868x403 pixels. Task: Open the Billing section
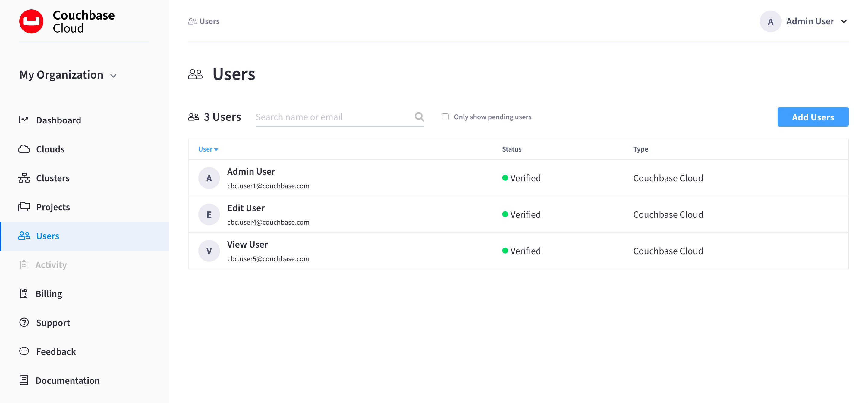(49, 293)
